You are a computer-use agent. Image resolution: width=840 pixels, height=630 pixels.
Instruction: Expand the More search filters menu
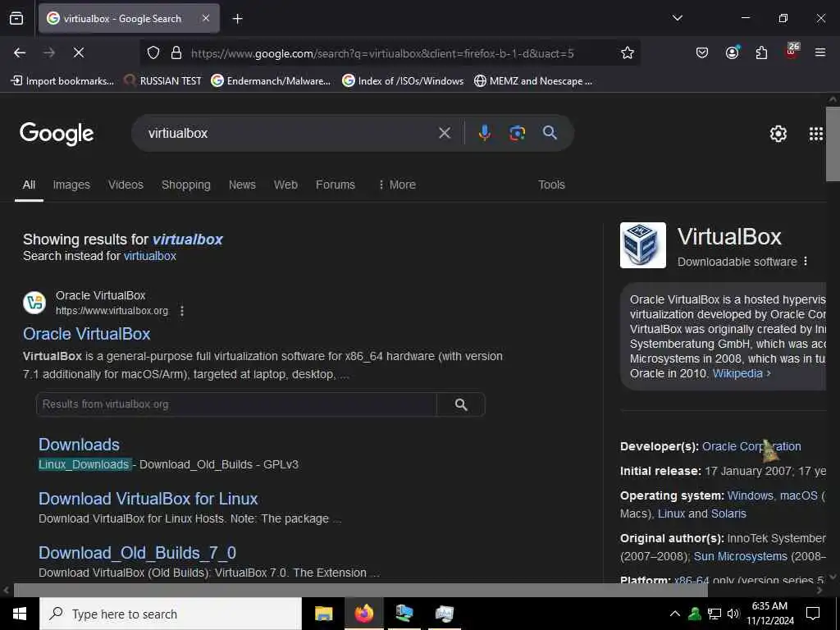tap(397, 185)
